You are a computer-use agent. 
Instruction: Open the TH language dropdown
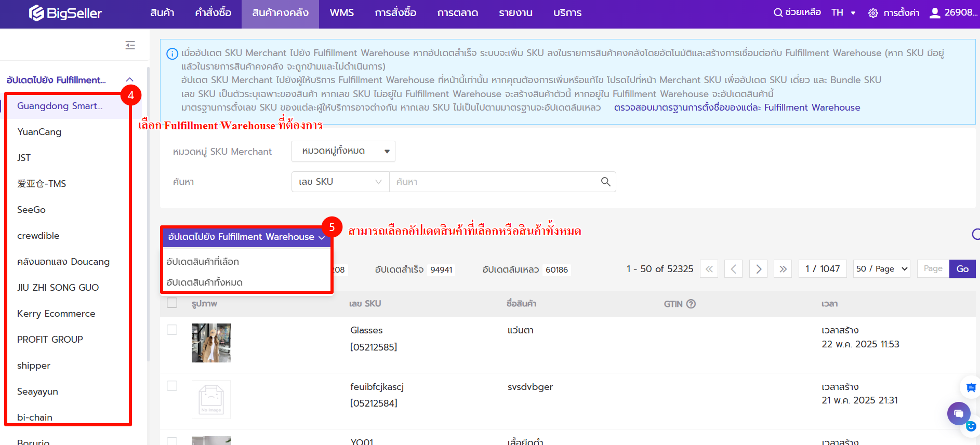point(843,12)
